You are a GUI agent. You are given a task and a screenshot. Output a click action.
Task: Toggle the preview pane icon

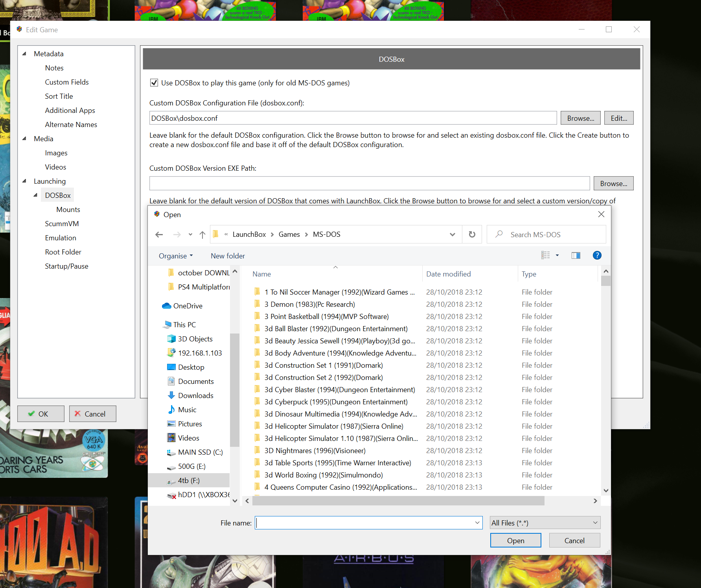click(576, 256)
